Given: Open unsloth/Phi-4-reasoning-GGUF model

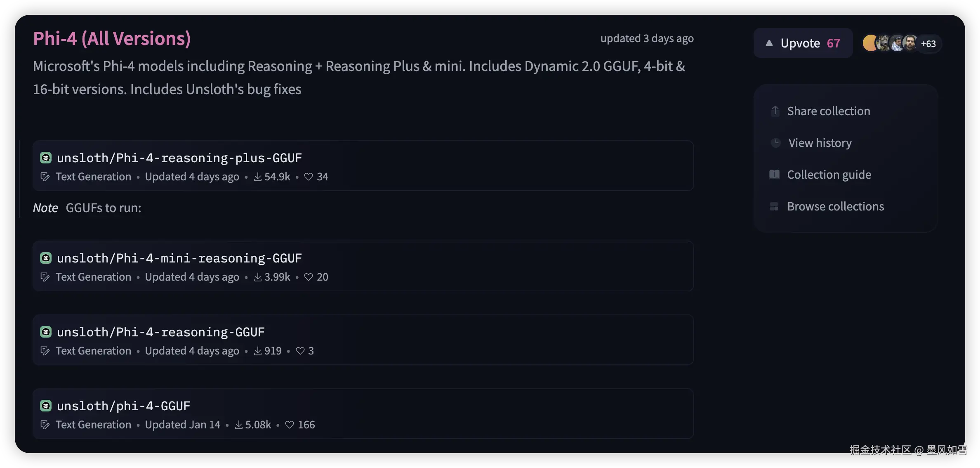Looking at the screenshot, I should (161, 332).
